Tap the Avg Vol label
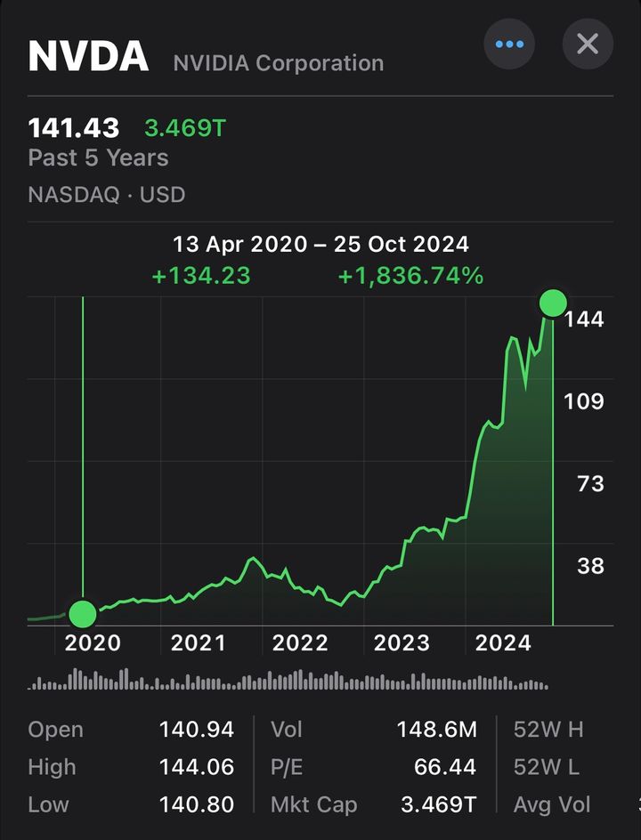The image size is (641, 840). click(552, 804)
